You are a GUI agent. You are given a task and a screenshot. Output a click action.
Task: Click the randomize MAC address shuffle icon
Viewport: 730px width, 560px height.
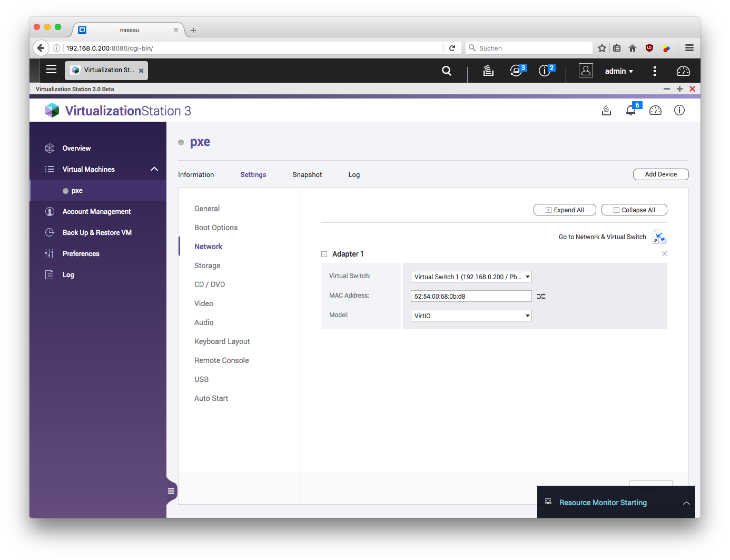541,297
